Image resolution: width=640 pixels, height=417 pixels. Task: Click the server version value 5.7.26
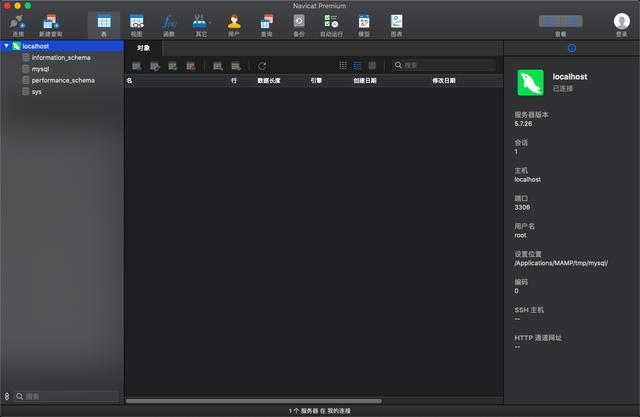pos(523,124)
